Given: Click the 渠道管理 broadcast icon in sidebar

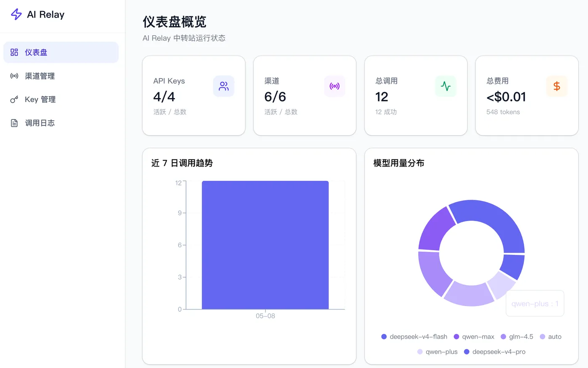Looking at the screenshot, I should 14,76.
